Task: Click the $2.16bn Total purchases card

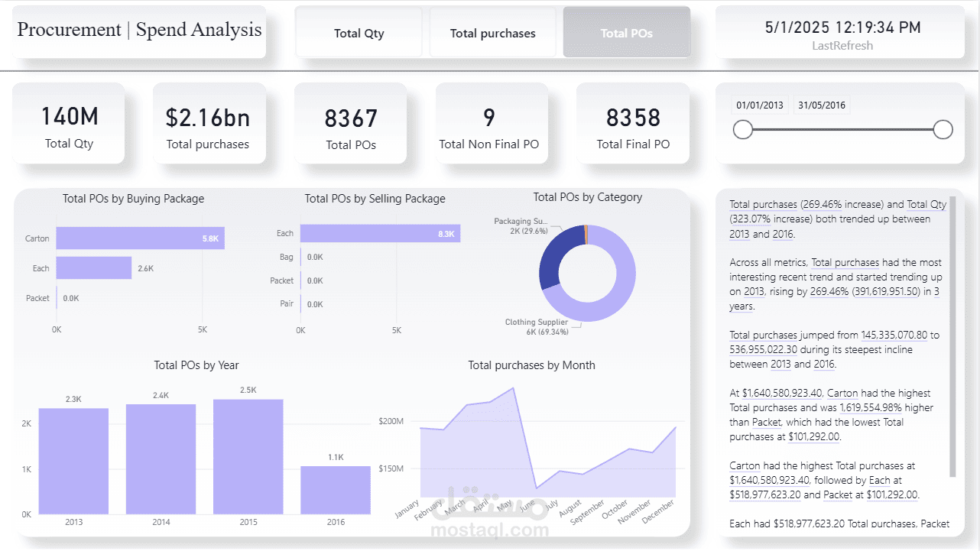Action: click(208, 124)
